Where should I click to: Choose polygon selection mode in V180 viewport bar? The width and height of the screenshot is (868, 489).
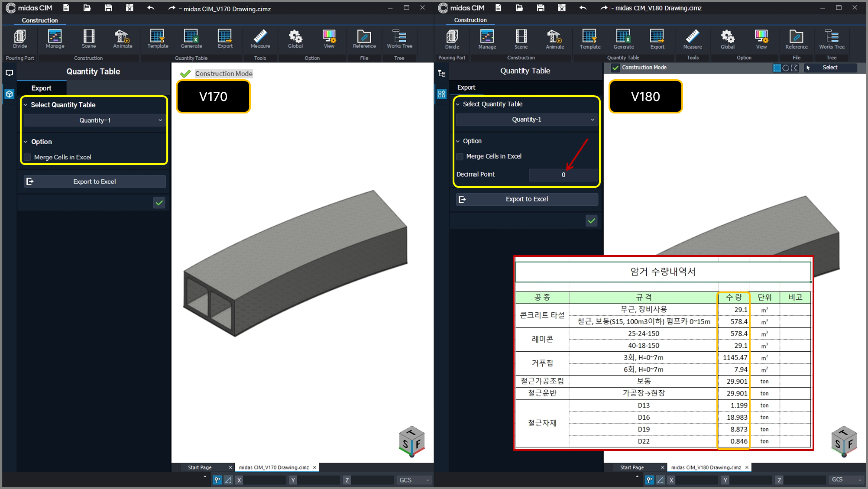(794, 68)
